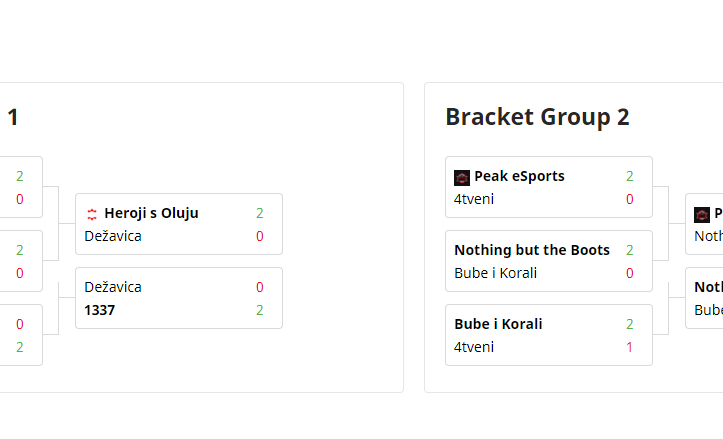Click Heroji s Oluju's score of 2
The width and height of the screenshot is (723, 439).
click(260, 213)
